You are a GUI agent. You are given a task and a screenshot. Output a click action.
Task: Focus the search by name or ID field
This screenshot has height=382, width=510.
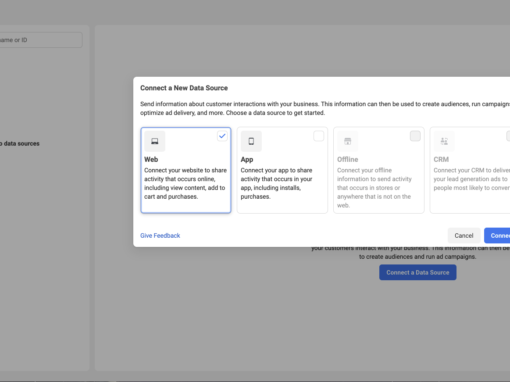(x=40, y=40)
